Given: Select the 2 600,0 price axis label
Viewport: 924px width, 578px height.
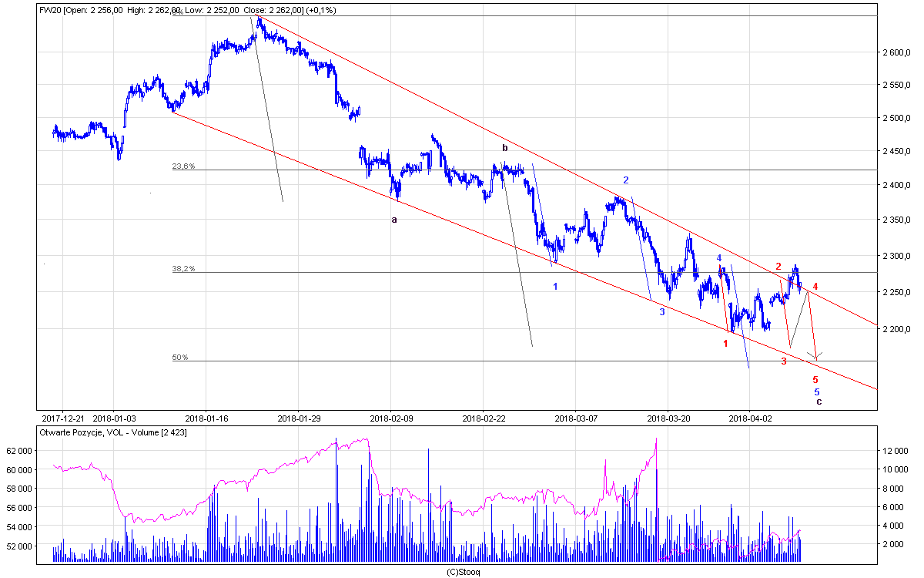Looking at the screenshot, I should 896,52.
